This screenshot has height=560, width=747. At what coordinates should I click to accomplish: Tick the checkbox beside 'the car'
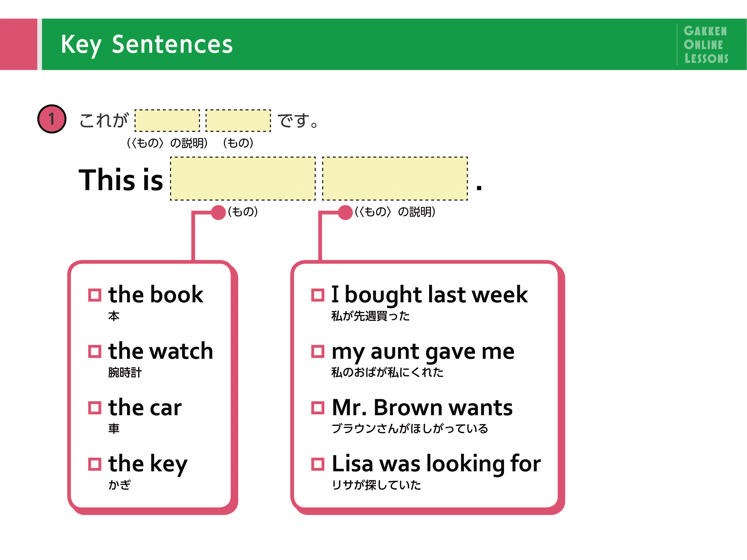pyautogui.click(x=94, y=407)
